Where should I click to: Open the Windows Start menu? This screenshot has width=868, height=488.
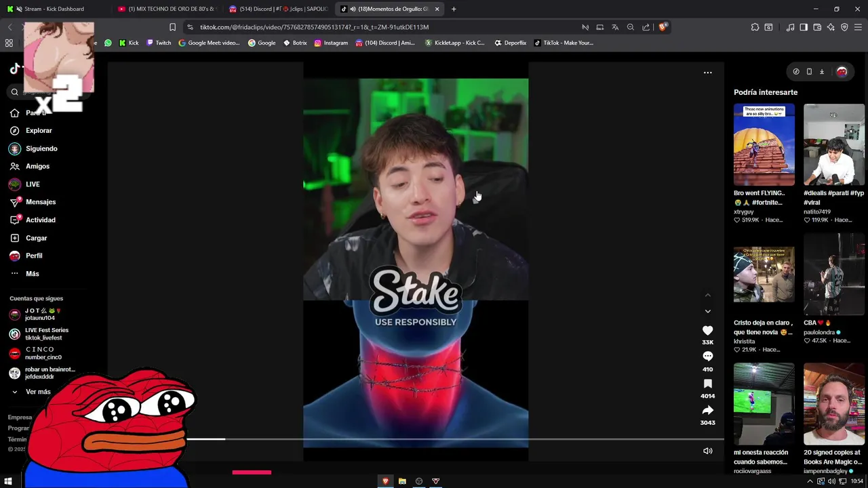pos(8,481)
